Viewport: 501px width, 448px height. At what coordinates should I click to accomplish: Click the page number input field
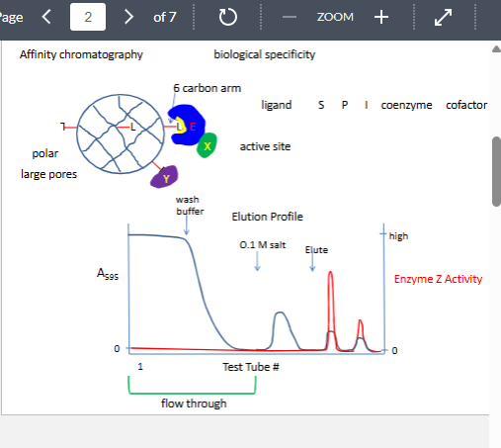(x=88, y=17)
